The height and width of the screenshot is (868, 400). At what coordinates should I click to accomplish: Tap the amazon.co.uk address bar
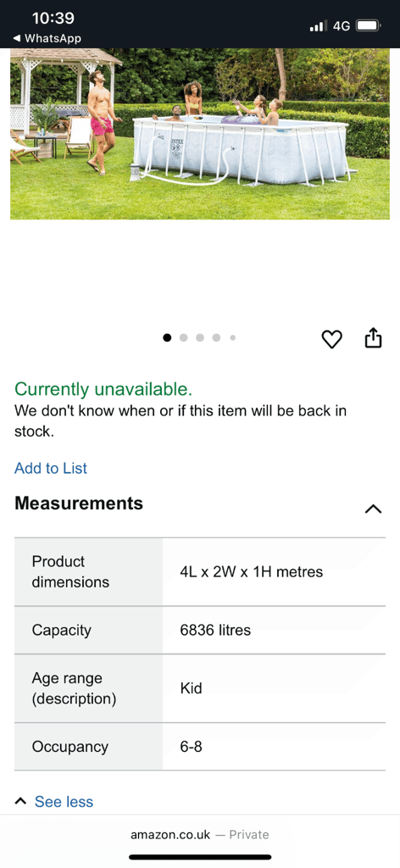[x=200, y=834]
